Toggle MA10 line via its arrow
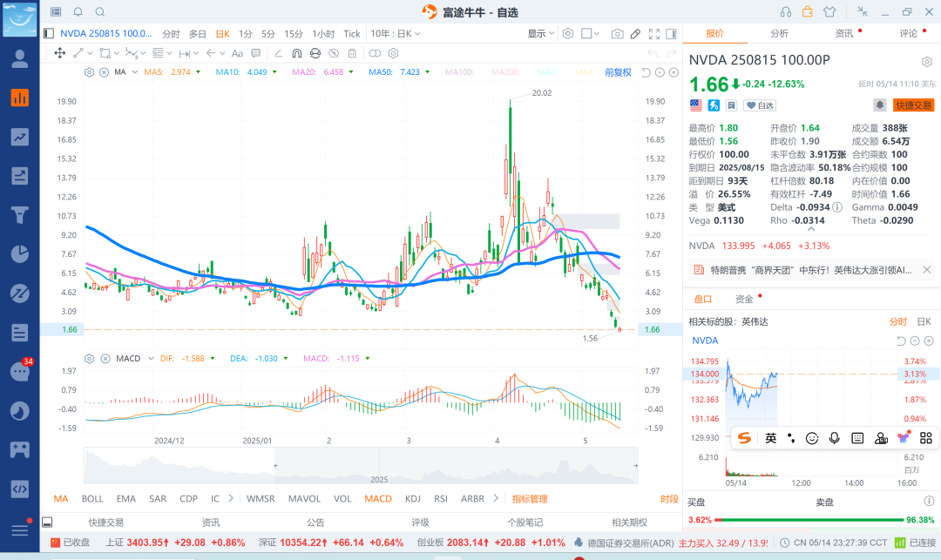The image size is (941, 560). pos(274,72)
